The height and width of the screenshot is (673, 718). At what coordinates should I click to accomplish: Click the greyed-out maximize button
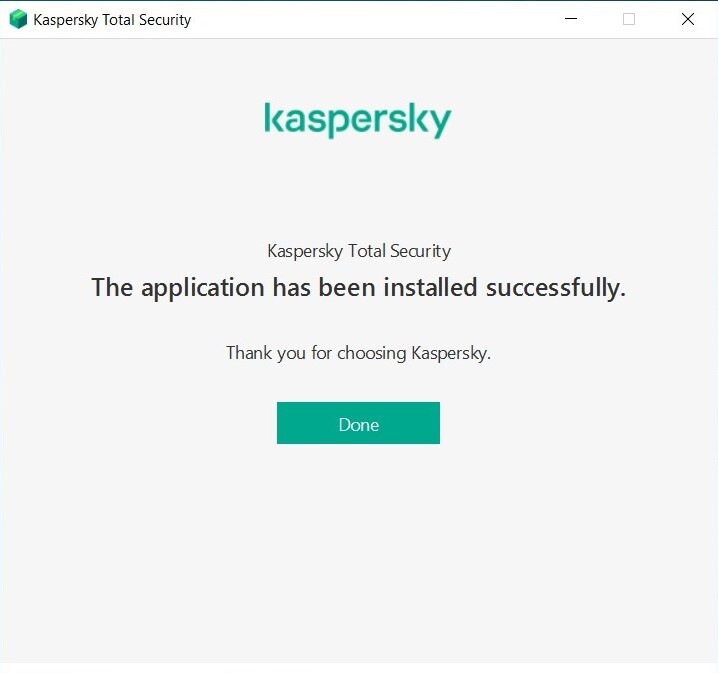coord(629,19)
